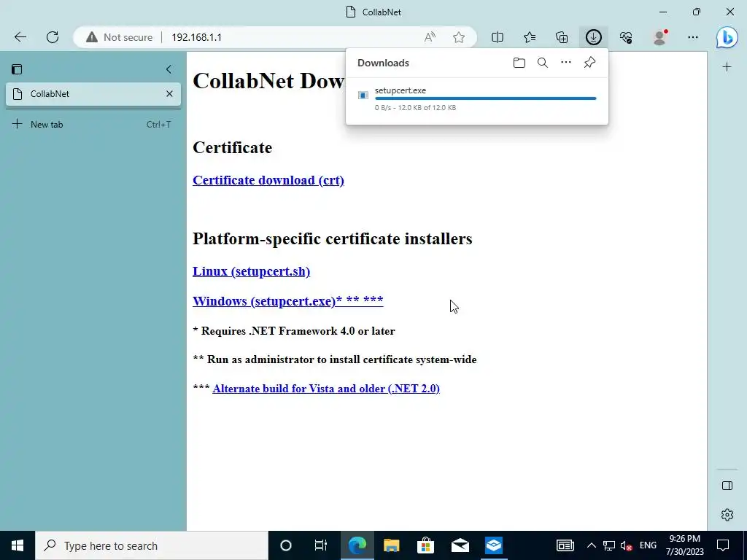Open ENG language indicator in tray
747x560 pixels.
[x=648, y=545]
